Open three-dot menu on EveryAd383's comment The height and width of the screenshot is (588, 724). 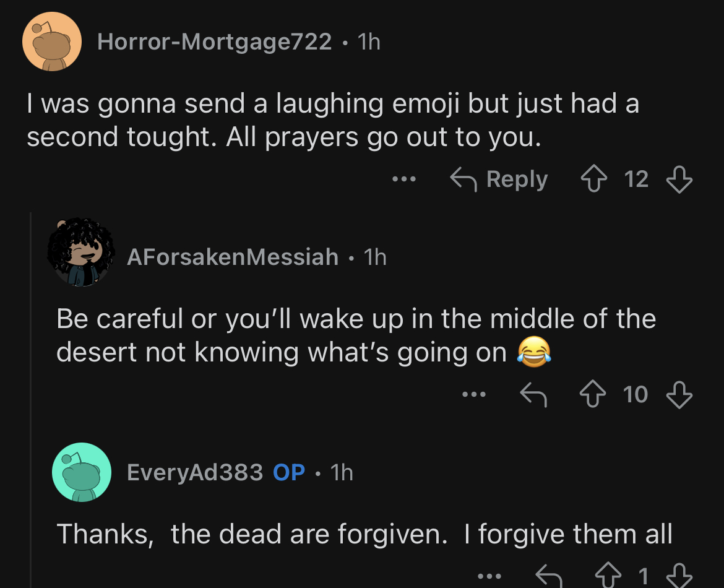click(x=489, y=576)
